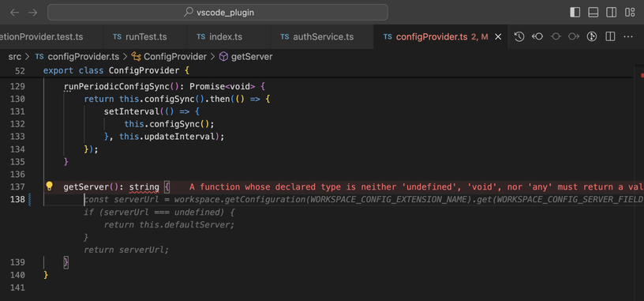
Task: Close the configProvider.ts tab
Action: (498, 36)
